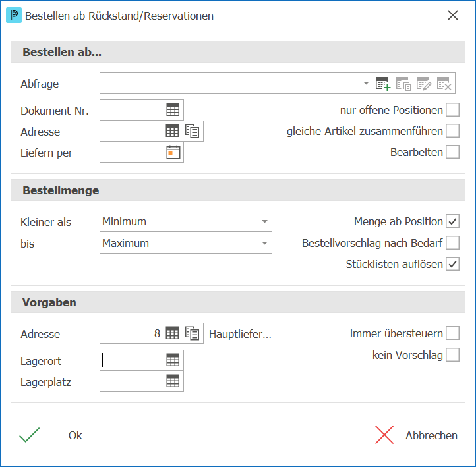Confirm with the Ok button
The height and width of the screenshot is (467, 476).
[x=60, y=435]
